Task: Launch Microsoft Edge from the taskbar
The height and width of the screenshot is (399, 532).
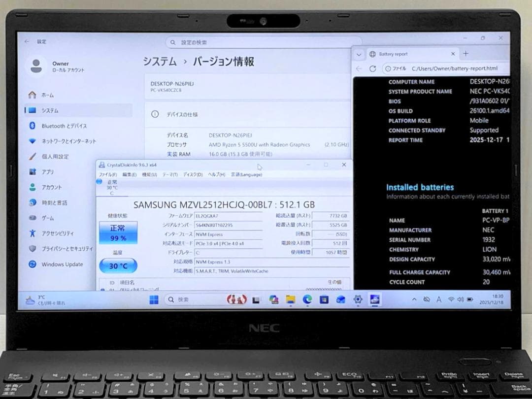Action: pos(307,299)
